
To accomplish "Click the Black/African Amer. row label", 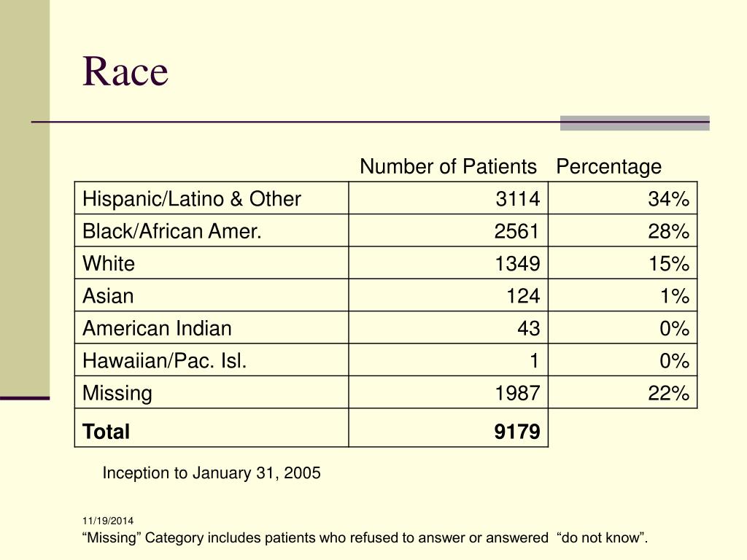I will (172, 231).
